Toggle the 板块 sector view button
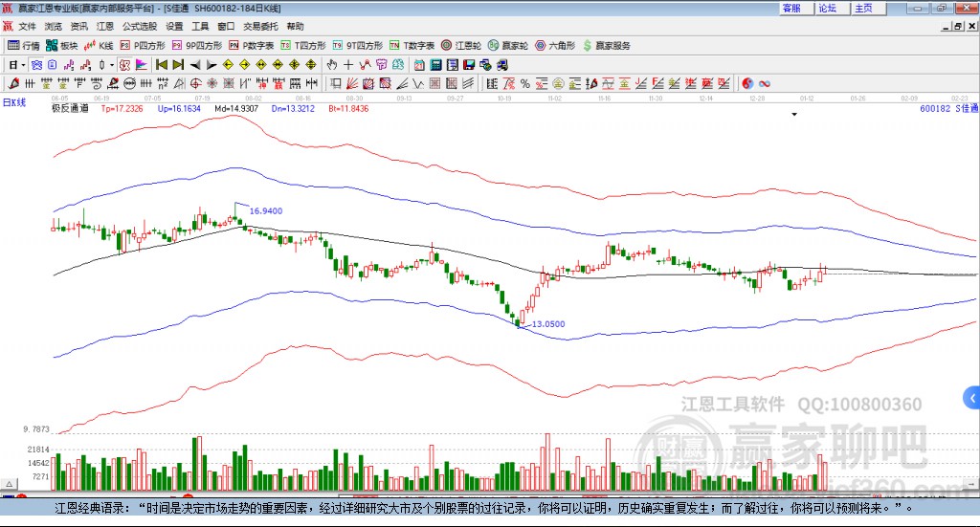 [61, 46]
